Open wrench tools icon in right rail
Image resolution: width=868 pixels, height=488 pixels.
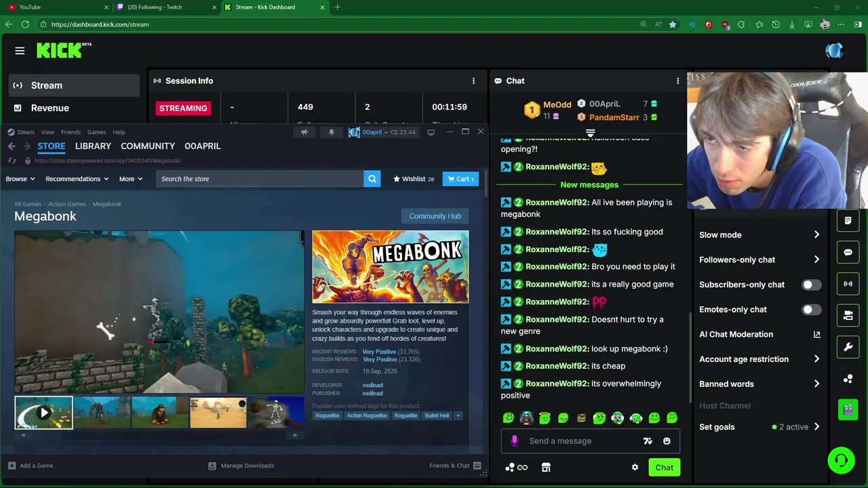coord(848,347)
